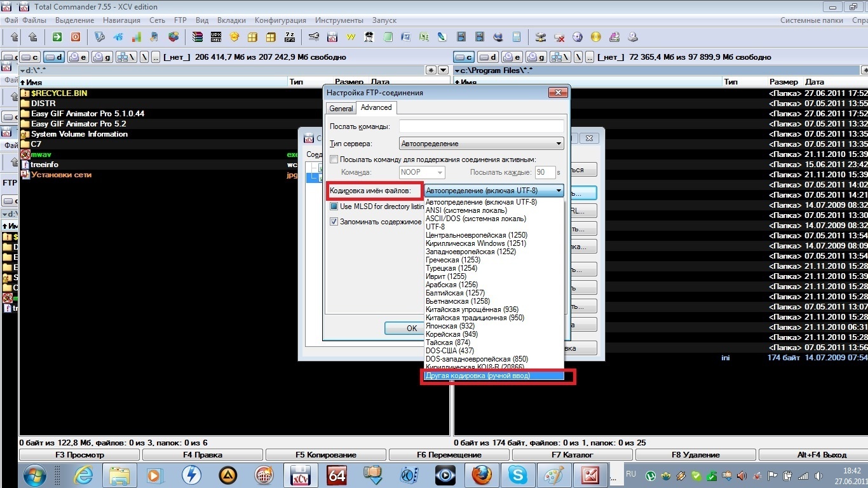The image size is (868, 488).
Task: Open Internet Explorer from the taskbar
Action: click(x=83, y=475)
